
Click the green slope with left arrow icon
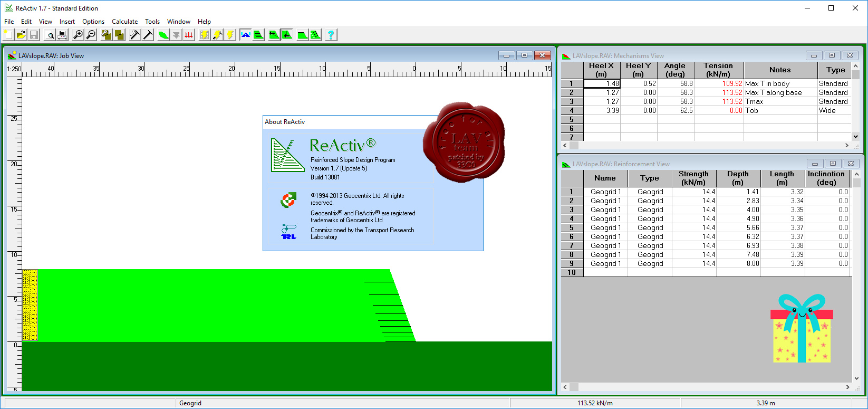point(274,35)
